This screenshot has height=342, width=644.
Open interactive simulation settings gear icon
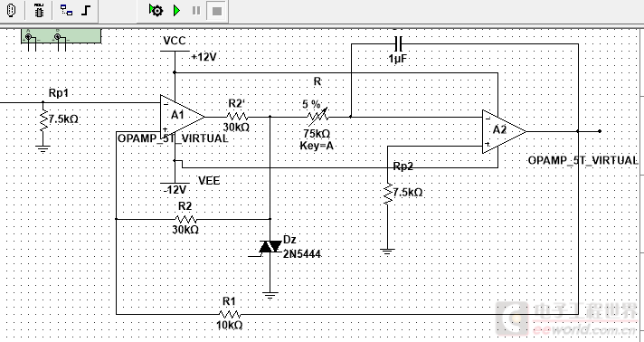[156, 10]
